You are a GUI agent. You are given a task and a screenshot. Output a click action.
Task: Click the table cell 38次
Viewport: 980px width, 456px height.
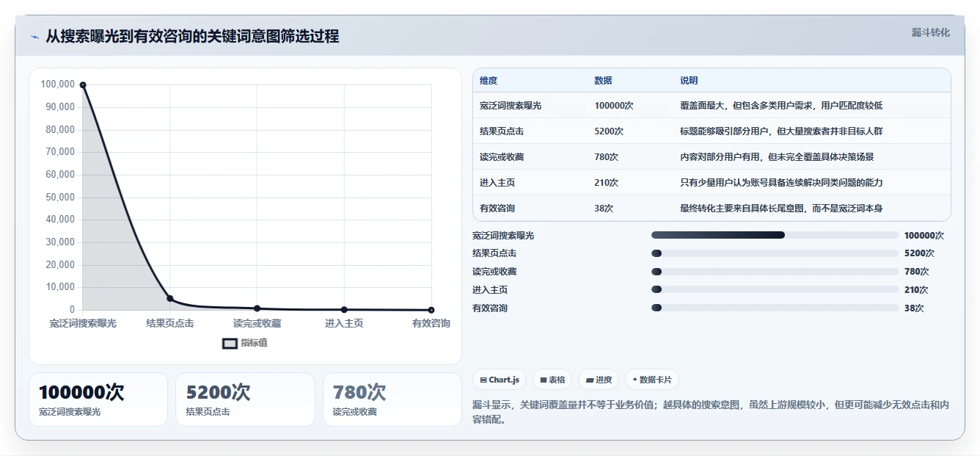pyautogui.click(x=604, y=209)
